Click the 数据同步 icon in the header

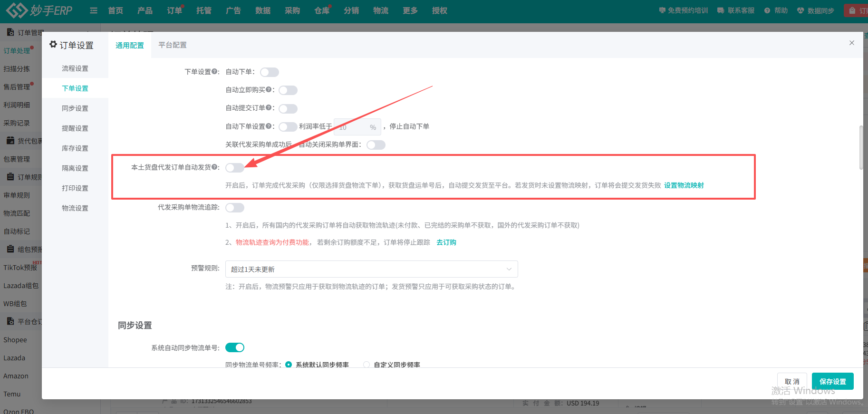pyautogui.click(x=800, y=10)
